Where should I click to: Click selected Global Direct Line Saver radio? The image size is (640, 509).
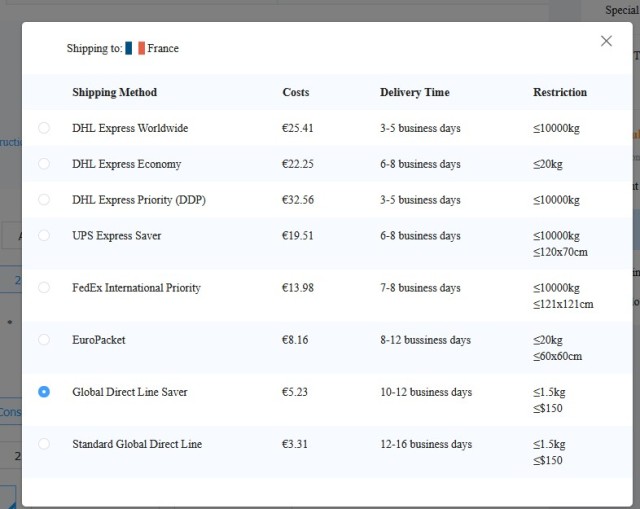(x=44, y=392)
